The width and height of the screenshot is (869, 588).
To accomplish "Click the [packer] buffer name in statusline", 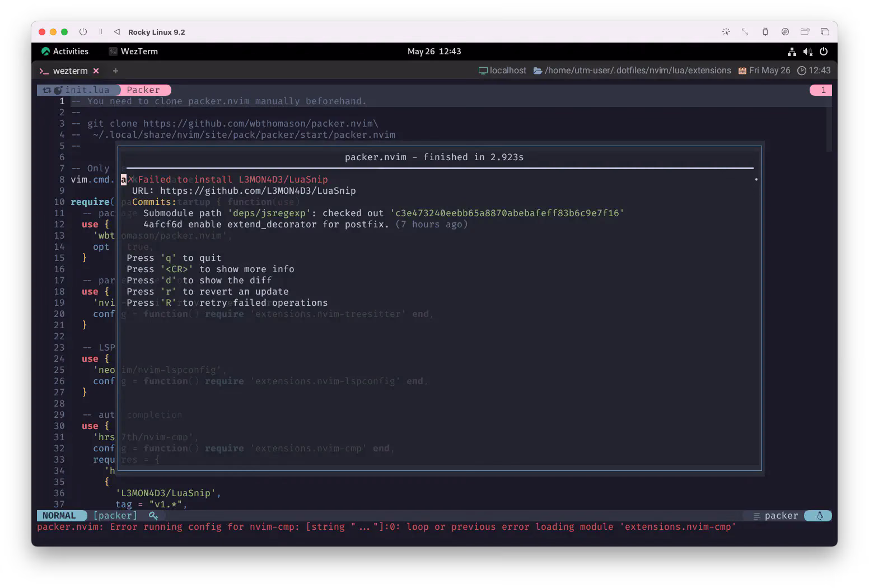I will [x=115, y=516].
